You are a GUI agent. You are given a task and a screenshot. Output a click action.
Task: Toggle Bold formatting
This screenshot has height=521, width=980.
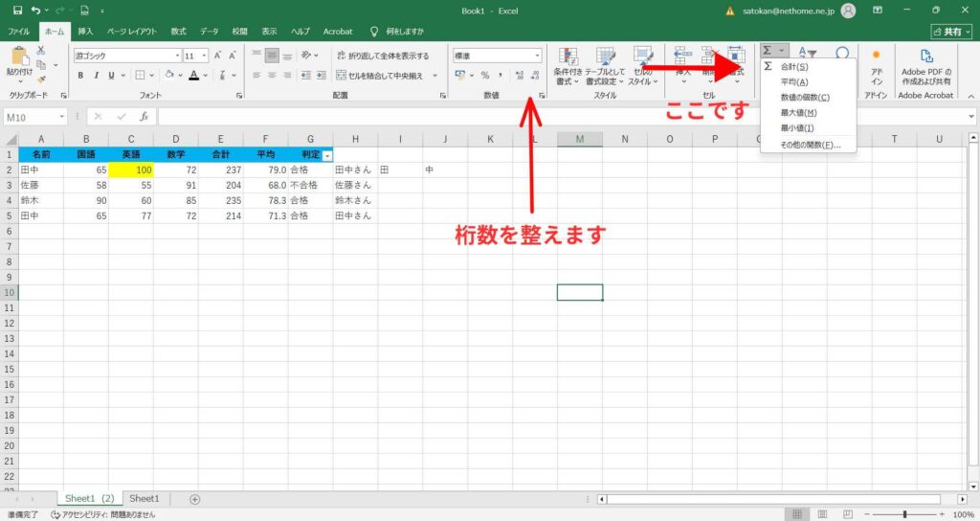click(80, 75)
